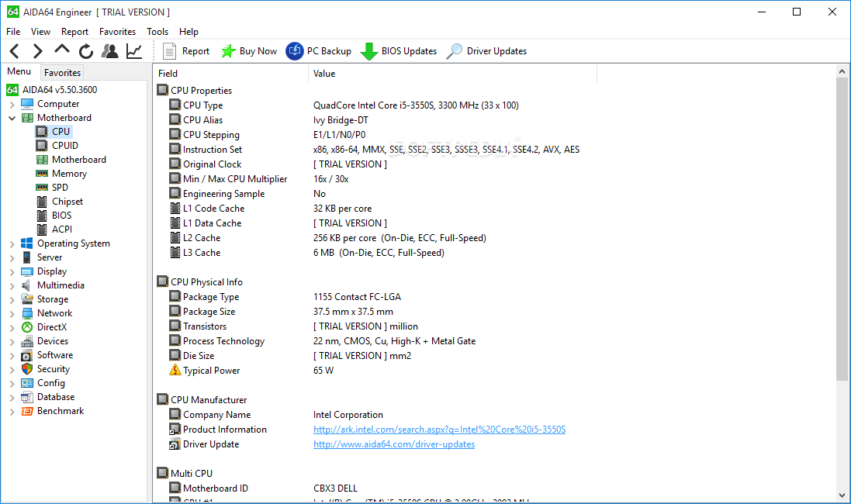Open the Tools menu
This screenshot has width=851, height=504.
coord(157,32)
